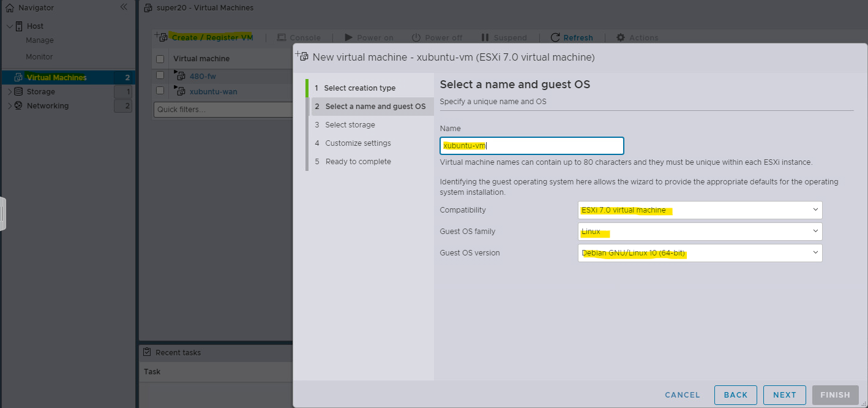The width and height of the screenshot is (868, 408).
Task: Click the VM Name input field
Action: click(531, 146)
